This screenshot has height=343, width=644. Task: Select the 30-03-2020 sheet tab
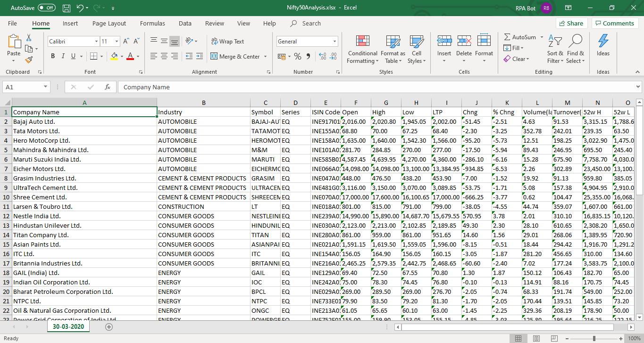point(68,326)
